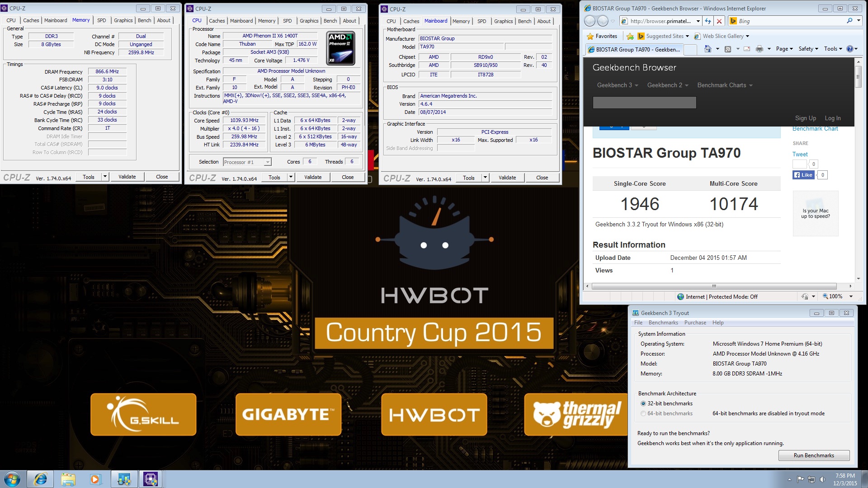The height and width of the screenshot is (488, 868).
Task: Click the AMD Phenom II processor logo
Action: (340, 48)
